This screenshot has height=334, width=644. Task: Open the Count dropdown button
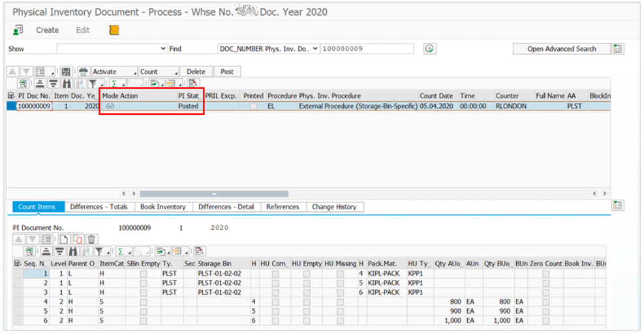[x=159, y=72]
